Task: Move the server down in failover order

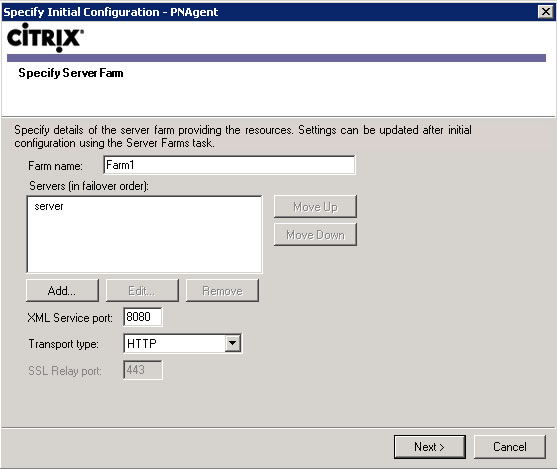Action: (x=315, y=234)
